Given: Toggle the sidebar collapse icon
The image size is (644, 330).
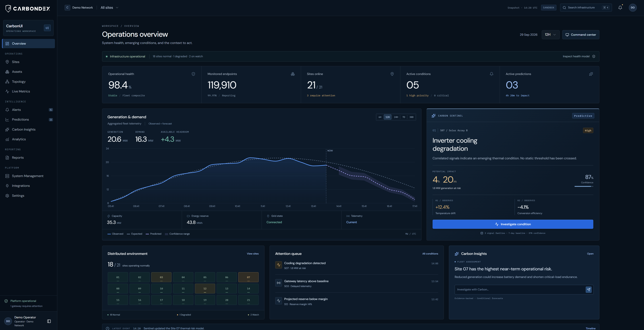Looking at the screenshot, I should point(49,321).
